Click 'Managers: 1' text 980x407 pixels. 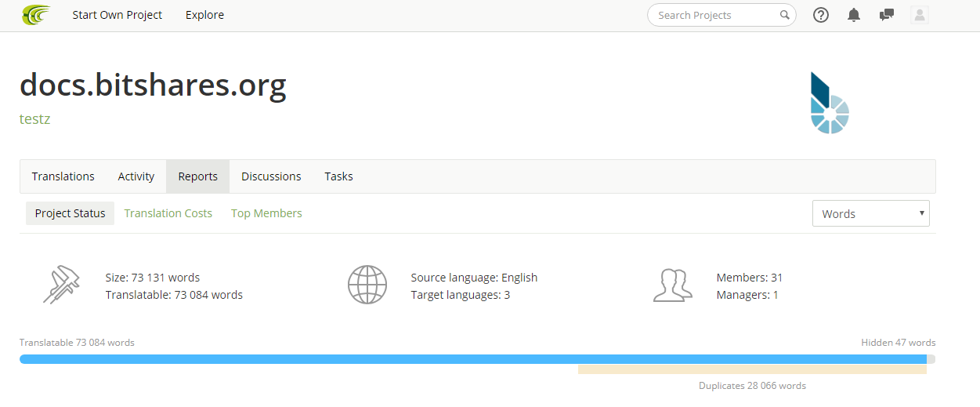pos(747,295)
